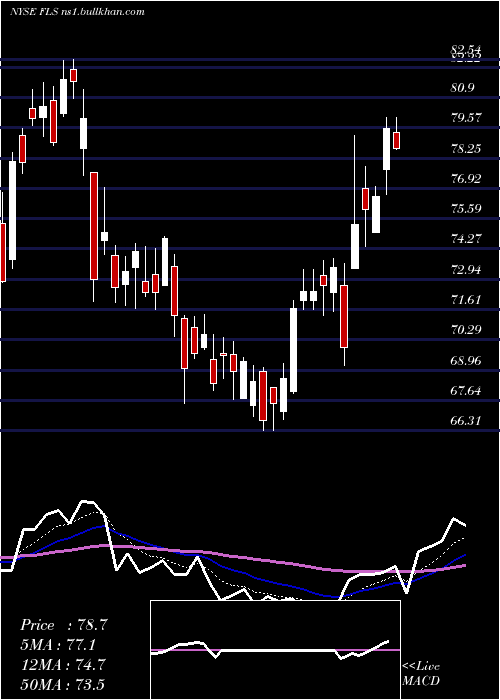Click the tall white candle rising from 68 to 71.6
500x700 pixels.
[293, 350]
